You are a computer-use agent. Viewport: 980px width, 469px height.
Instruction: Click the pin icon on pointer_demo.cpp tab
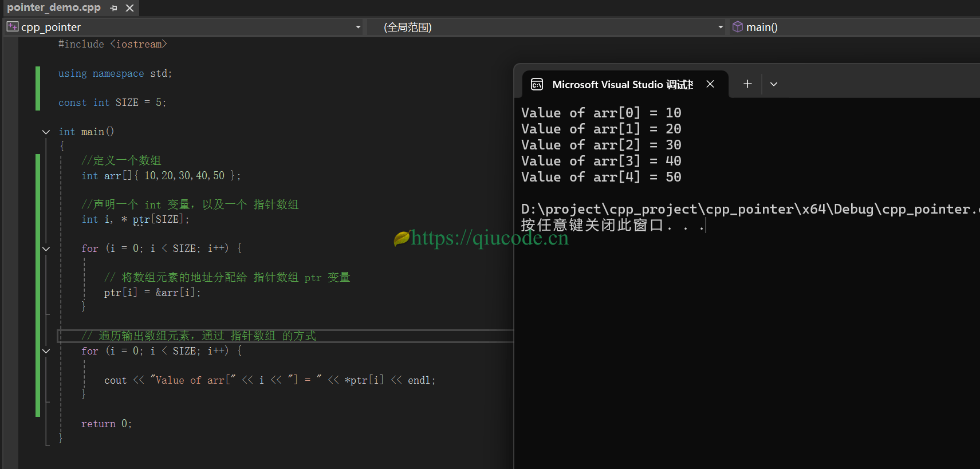[x=113, y=8]
